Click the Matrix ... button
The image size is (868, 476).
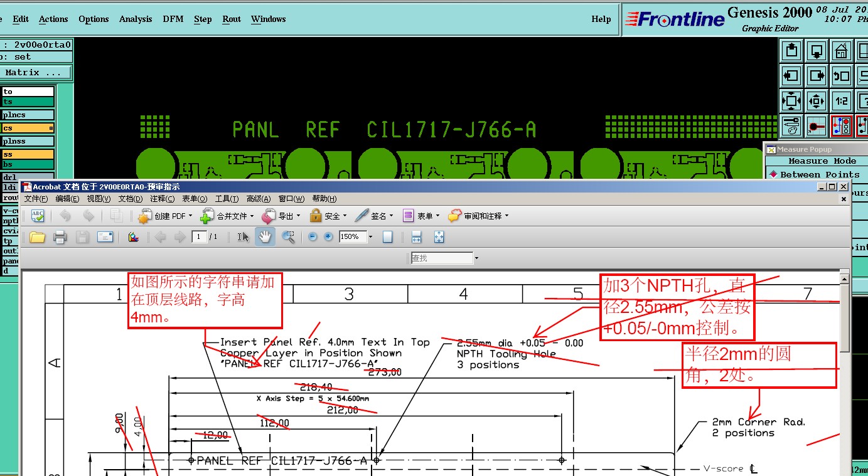pos(36,73)
